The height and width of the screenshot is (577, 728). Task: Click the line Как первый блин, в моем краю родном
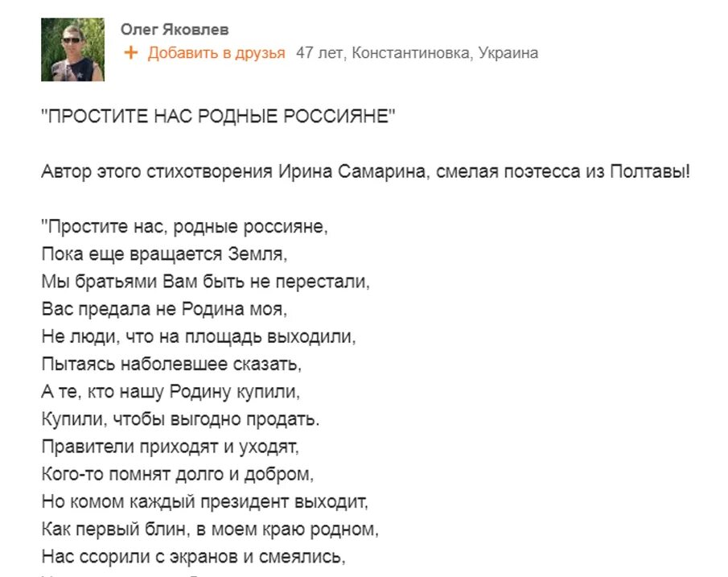210,530
